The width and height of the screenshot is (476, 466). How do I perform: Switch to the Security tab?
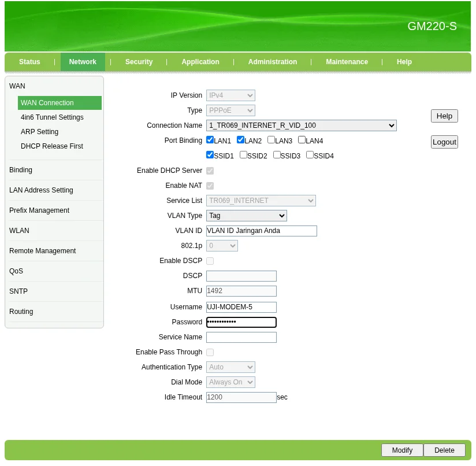[139, 62]
